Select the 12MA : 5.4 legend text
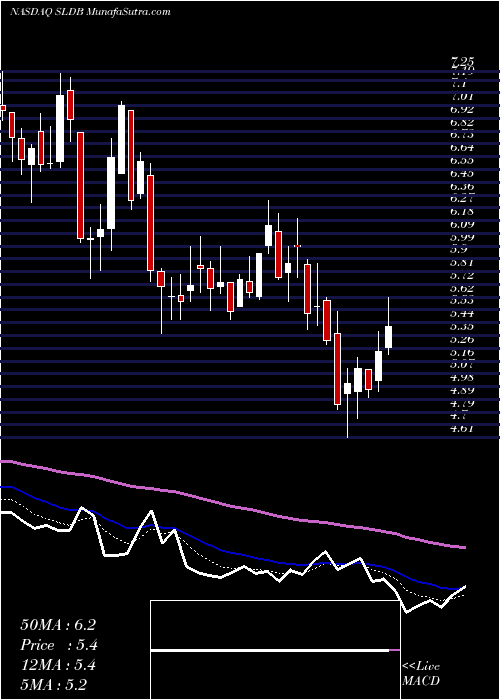 [x=58, y=665]
